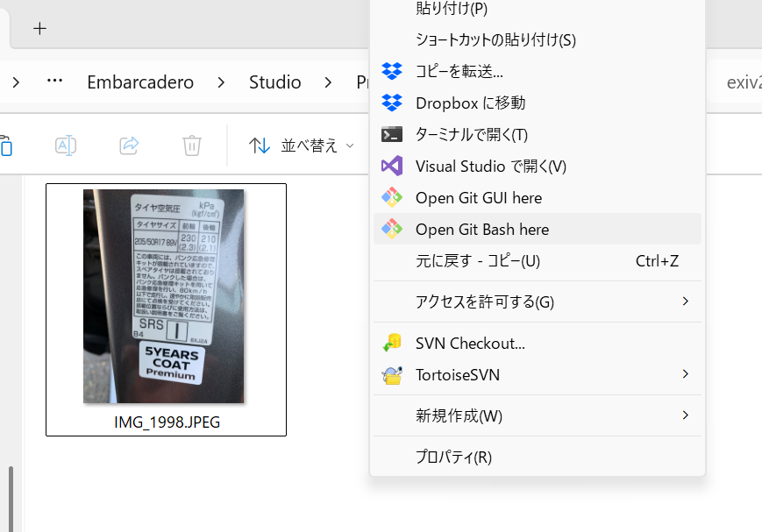Select Open Git Bash here
Image resolution: width=762 pixels, height=532 pixels.
(481, 229)
